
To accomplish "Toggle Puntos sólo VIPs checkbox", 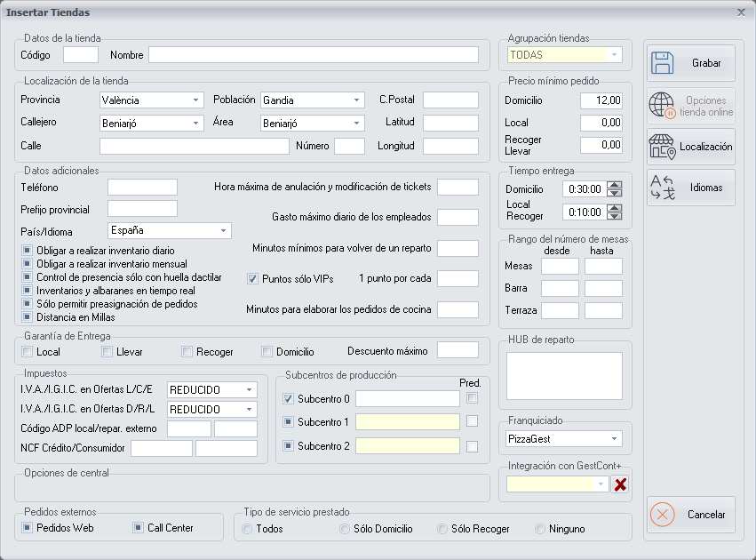I will [x=252, y=278].
